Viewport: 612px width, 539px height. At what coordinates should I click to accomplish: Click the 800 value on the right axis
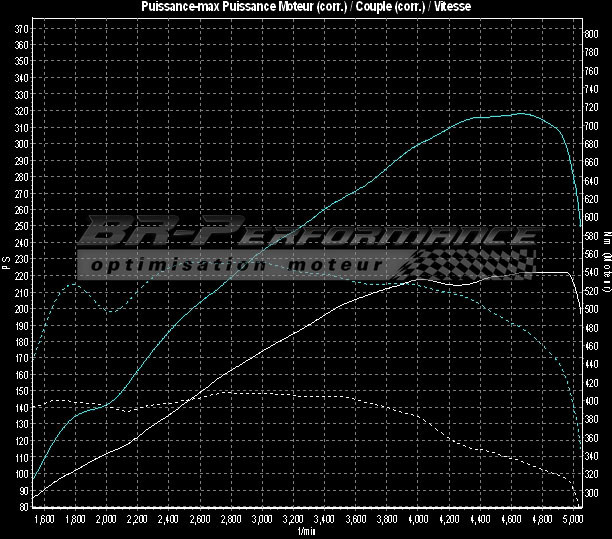point(590,34)
